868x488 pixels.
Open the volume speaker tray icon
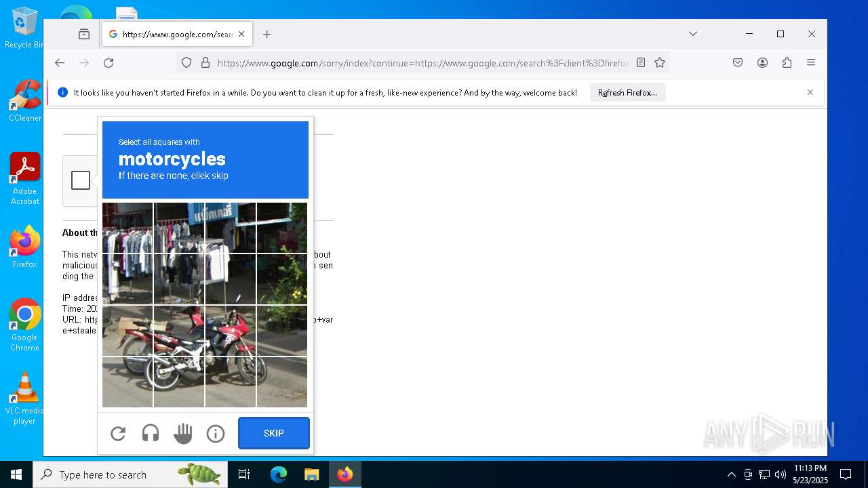781,474
